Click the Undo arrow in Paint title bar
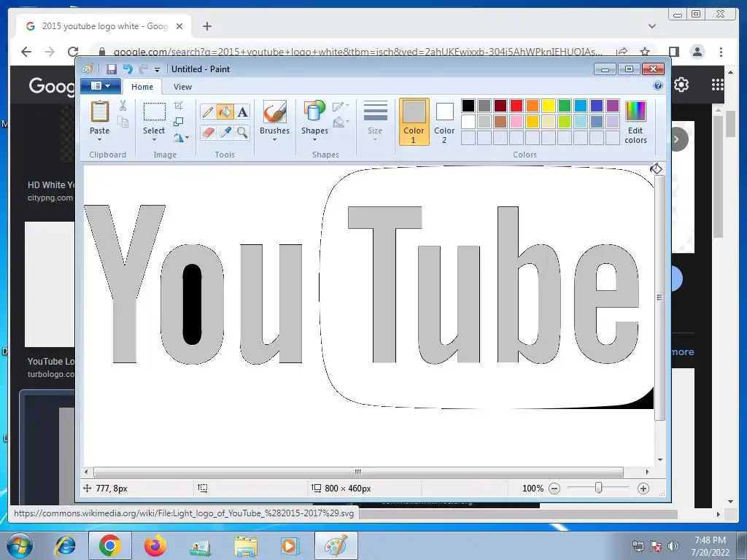 coord(128,69)
